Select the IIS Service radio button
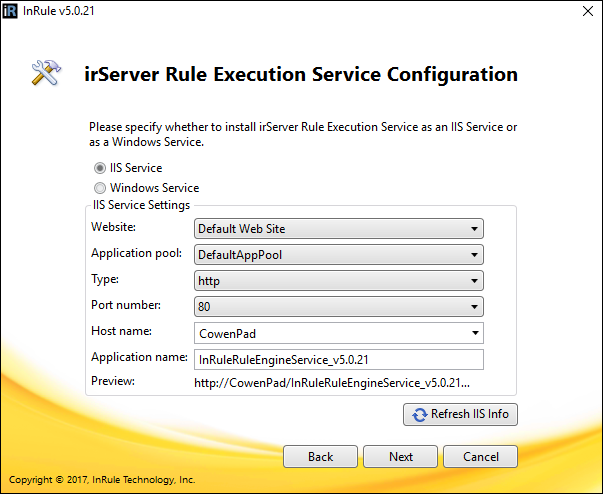Screen dimensions: 603x494 coord(100,168)
